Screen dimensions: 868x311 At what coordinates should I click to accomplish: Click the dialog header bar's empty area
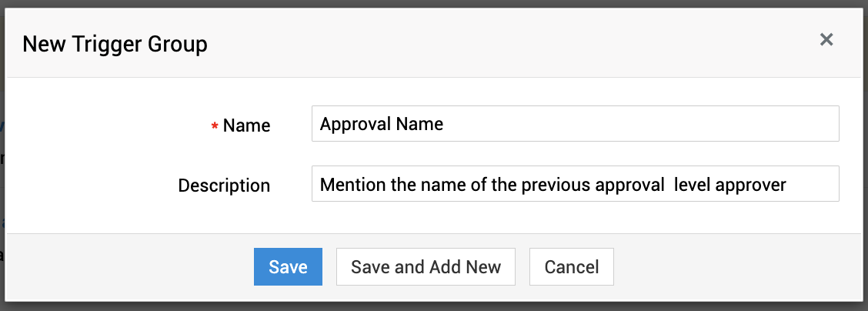tap(500, 43)
